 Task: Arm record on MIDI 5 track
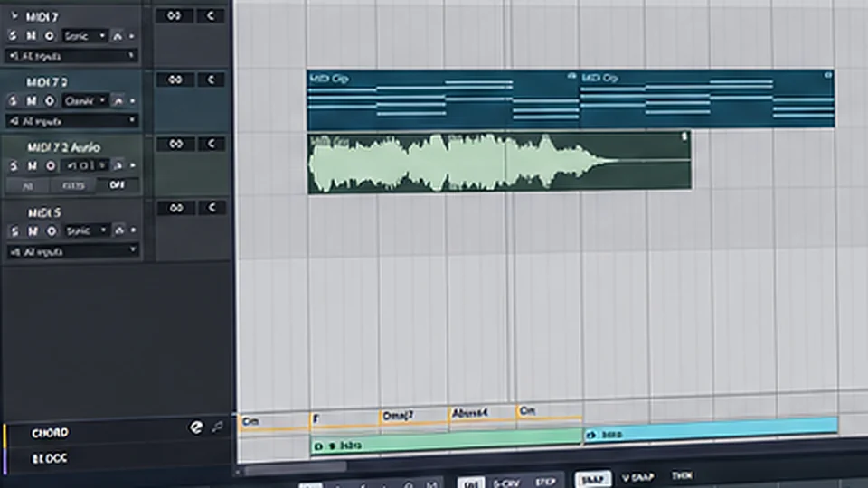52,230
